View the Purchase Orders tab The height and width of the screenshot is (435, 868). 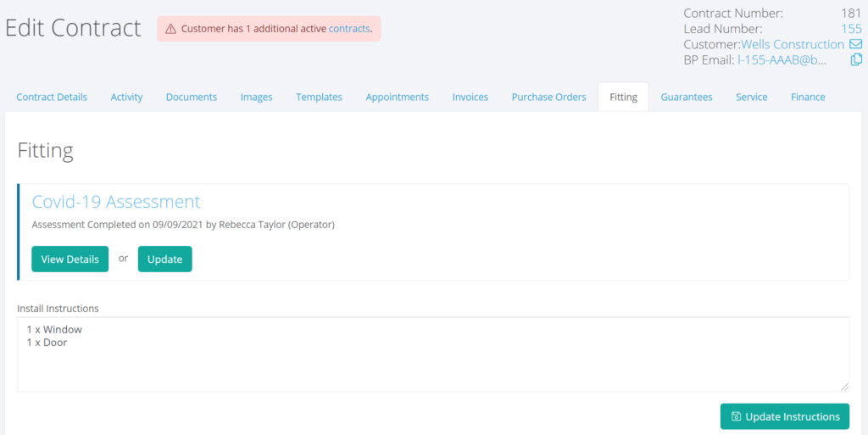pyautogui.click(x=548, y=98)
